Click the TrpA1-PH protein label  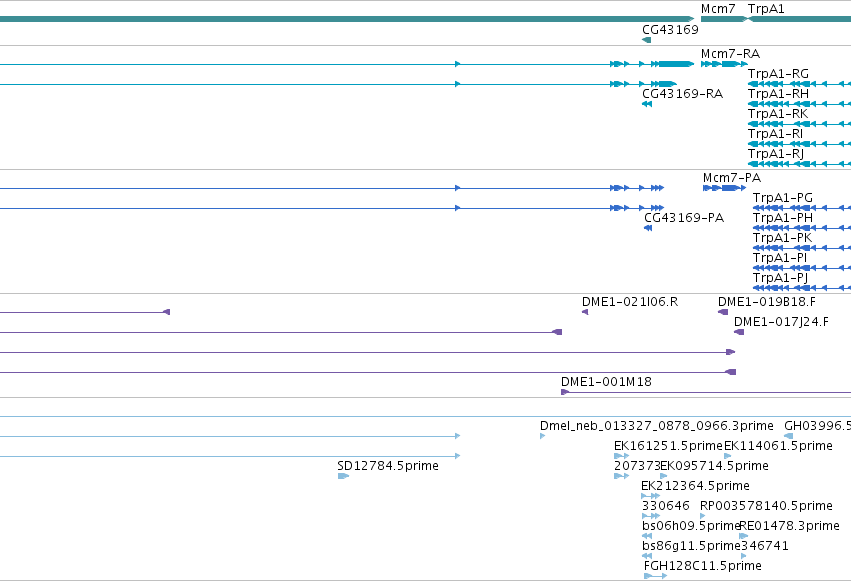click(x=783, y=218)
